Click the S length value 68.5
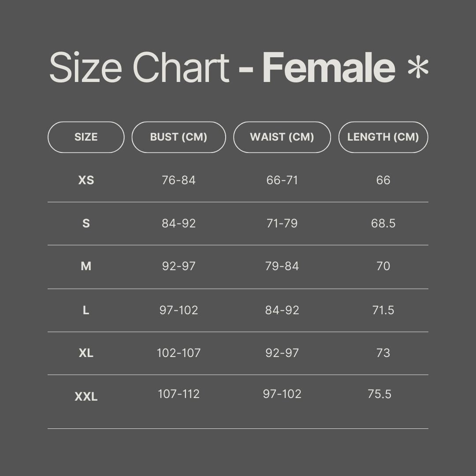Screen dimensions: 476x476 [383, 223]
